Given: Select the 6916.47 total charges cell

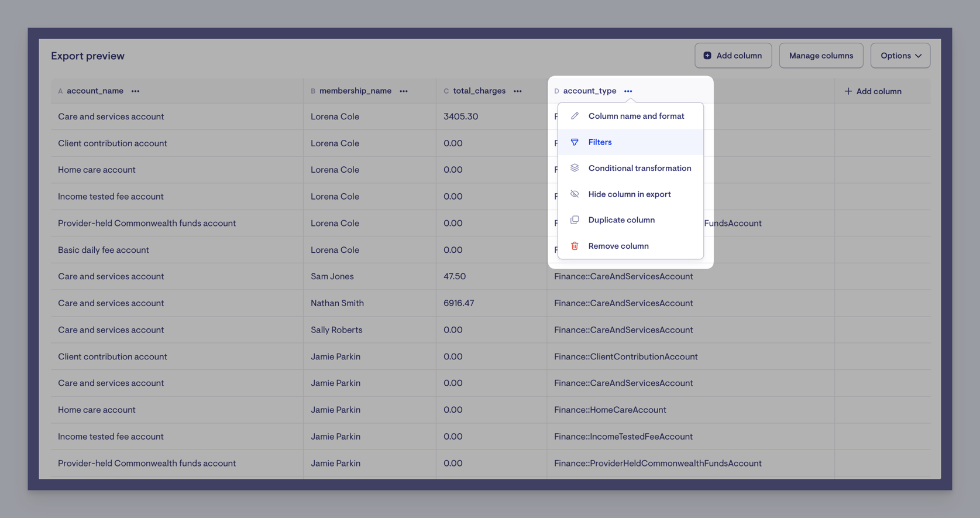Looking at the screenshot, I should point(491,303).
